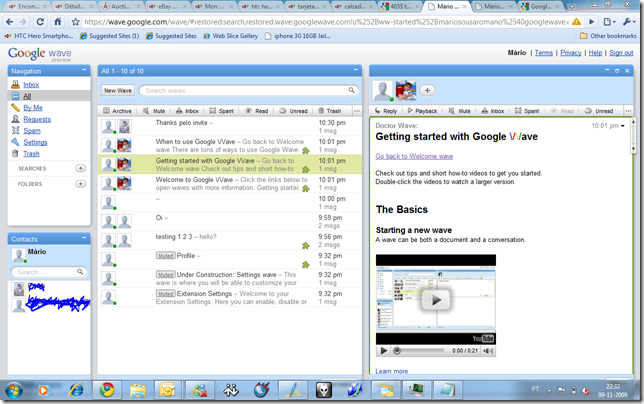The image size is (644, 404).
Task: Open the Help link in header
Action: [595, 53]
